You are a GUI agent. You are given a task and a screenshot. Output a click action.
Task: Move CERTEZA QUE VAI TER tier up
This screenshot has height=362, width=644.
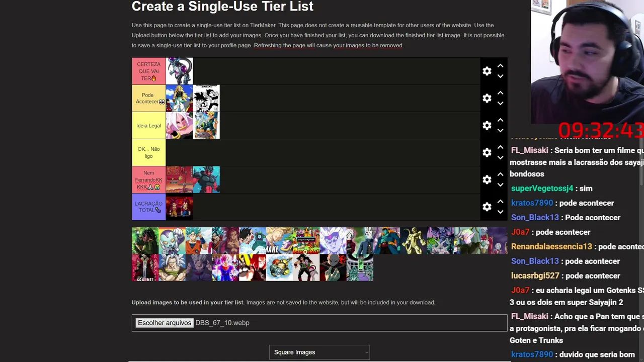coord(500,66)
